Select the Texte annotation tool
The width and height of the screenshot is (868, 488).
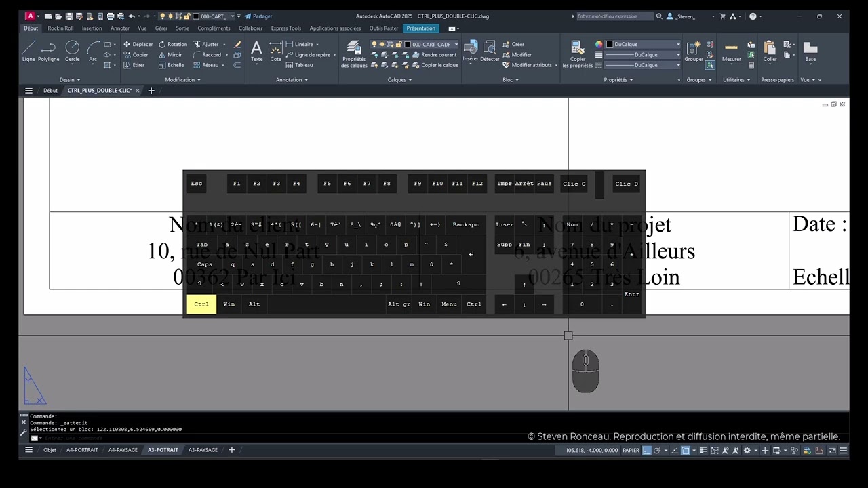point(256,52)
